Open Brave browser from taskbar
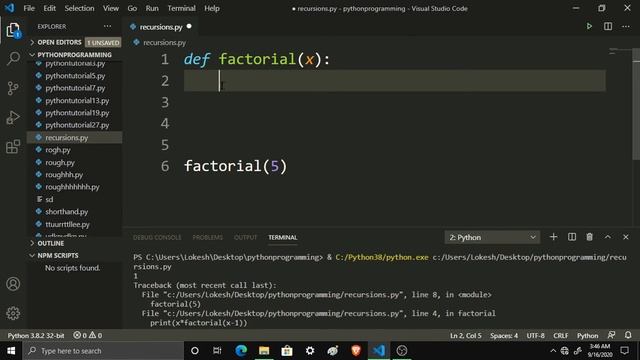 (356, 351)
